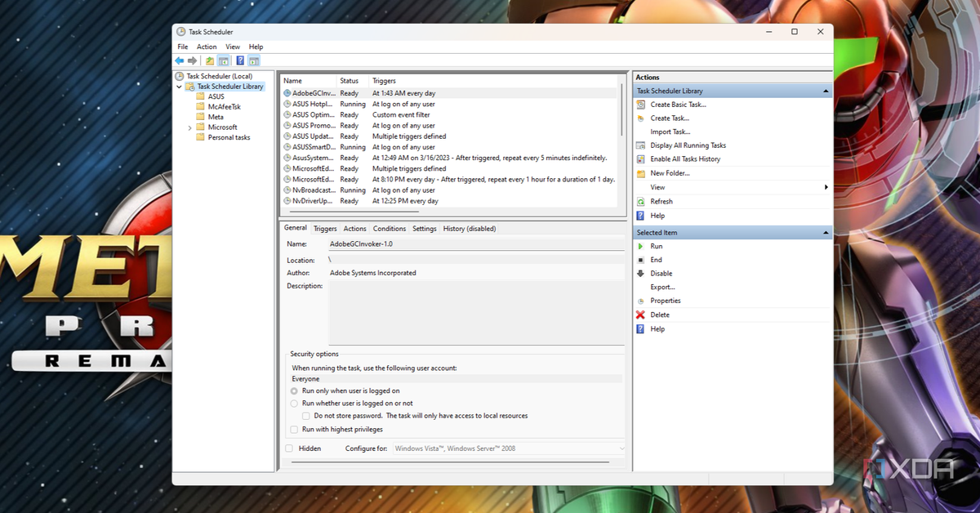The height and width of the screenshot is (513, 980).
Task: Switch to the Triggers tab
Action: [x=325, y=229]
